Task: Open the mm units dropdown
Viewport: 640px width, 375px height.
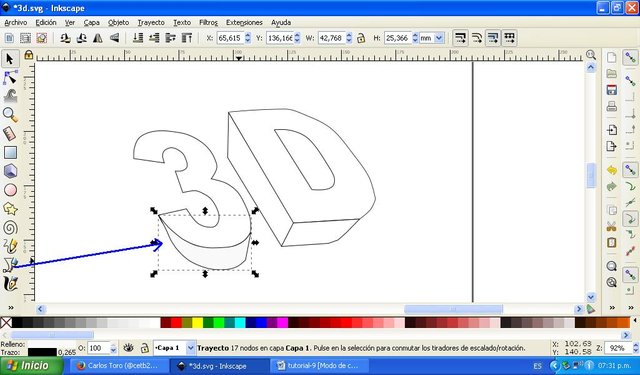Action: point(431,38)
